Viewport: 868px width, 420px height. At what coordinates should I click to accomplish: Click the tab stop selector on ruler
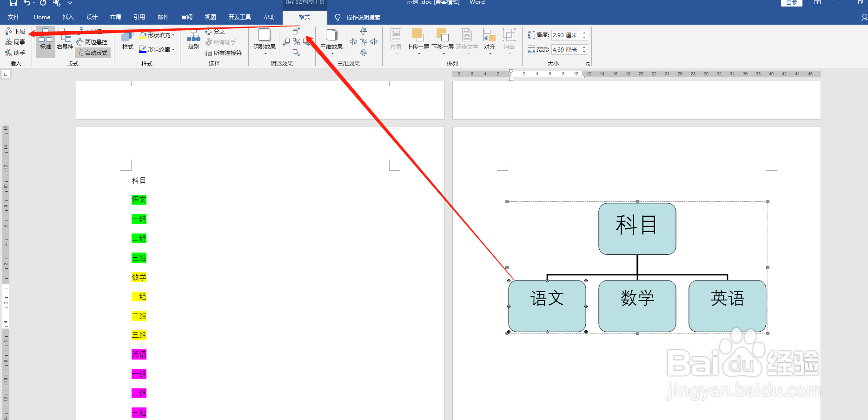click(x=6, y=74)
